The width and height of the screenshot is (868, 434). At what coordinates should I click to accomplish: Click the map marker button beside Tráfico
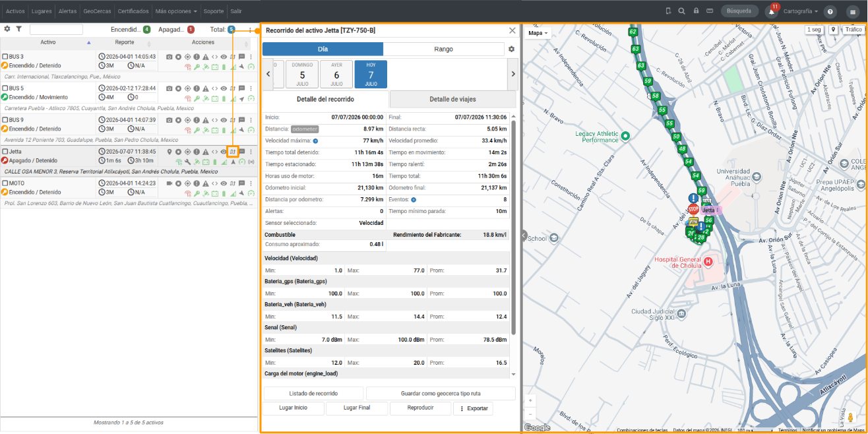pyautogui.click(x=833, y=30)
